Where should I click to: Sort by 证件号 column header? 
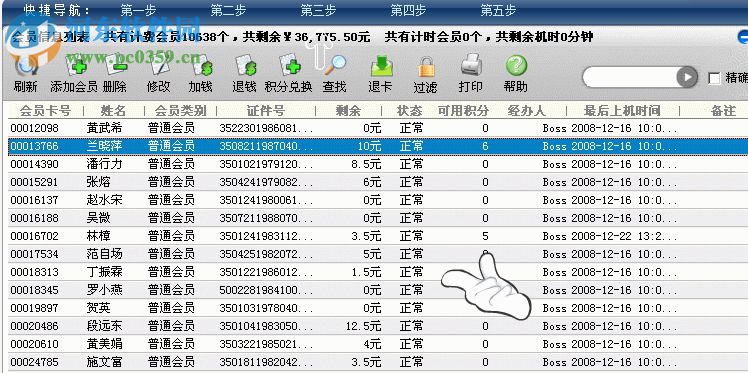coord(266,111)
